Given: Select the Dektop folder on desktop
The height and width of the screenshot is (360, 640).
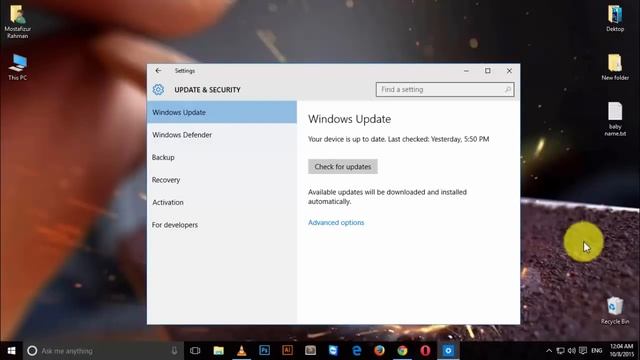Looking at the screenshot, I should (615, 18).
